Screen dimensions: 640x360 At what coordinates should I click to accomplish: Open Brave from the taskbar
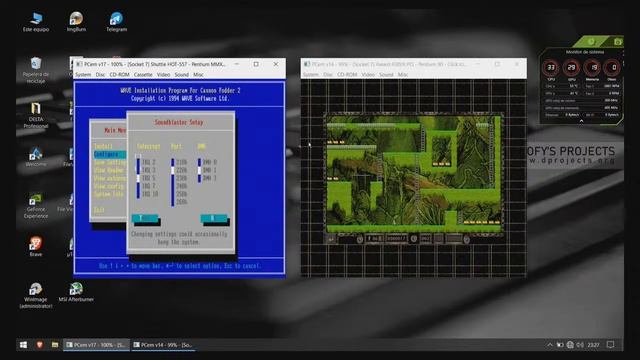tap(40, 345)
